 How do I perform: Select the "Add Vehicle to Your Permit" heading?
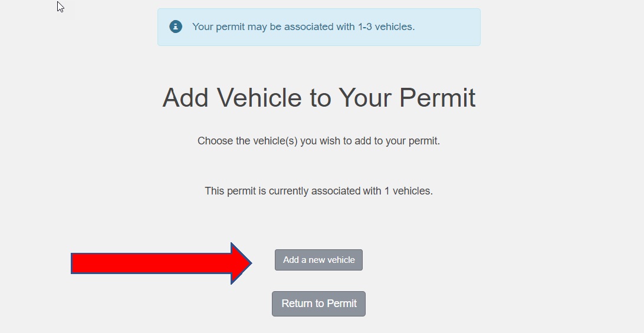[318, 98]
